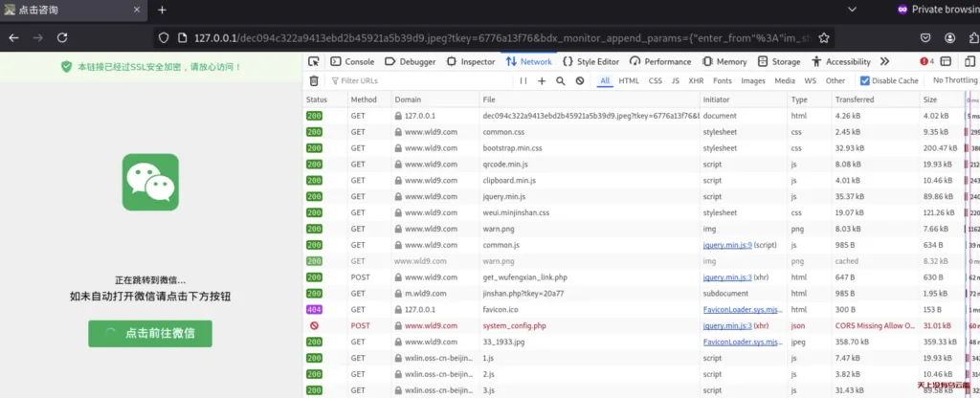Open the No Throttling dropdown
This screenshot has width=980, height=398.
click(955, 80)
